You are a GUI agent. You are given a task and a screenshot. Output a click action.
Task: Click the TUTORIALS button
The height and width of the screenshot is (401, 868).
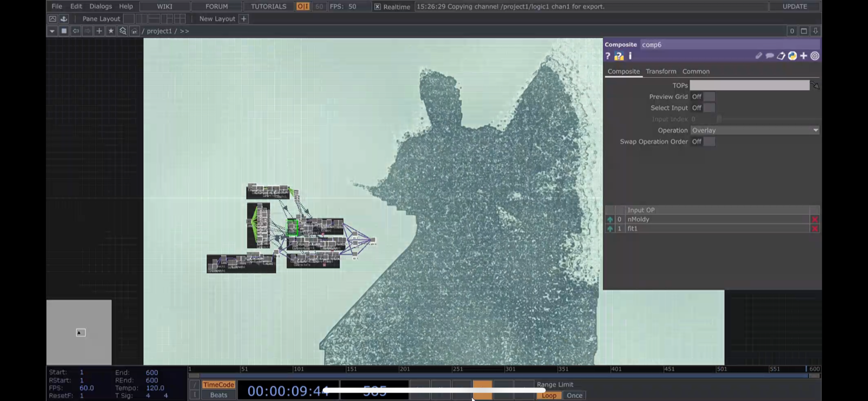pos(268,6)
